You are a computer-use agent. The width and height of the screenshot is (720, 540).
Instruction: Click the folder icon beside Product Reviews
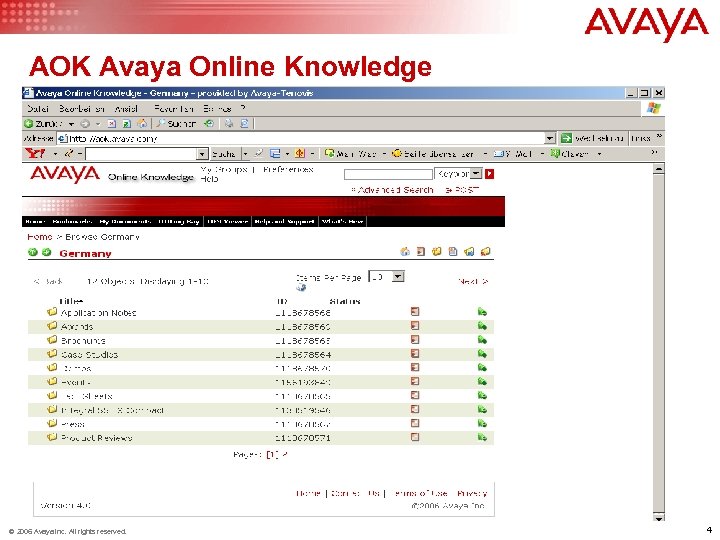click(x=52, y=437)
